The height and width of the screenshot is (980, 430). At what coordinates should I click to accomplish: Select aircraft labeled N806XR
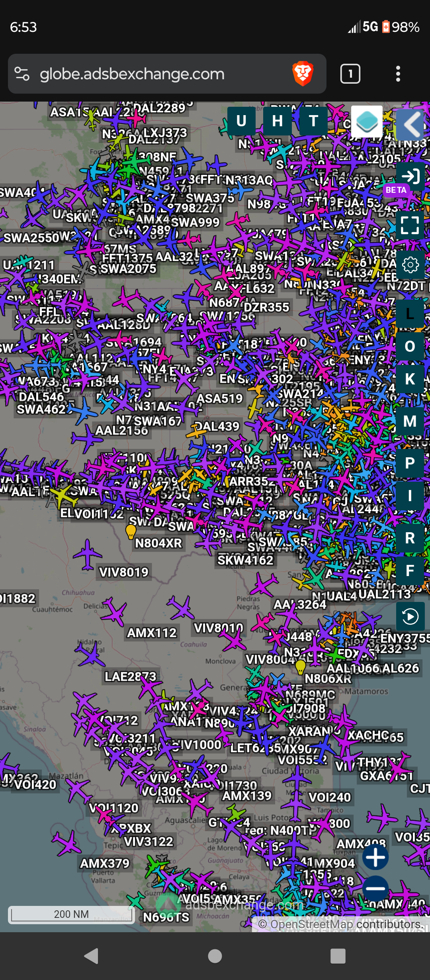pyautogui.click(x=328, y=678)
